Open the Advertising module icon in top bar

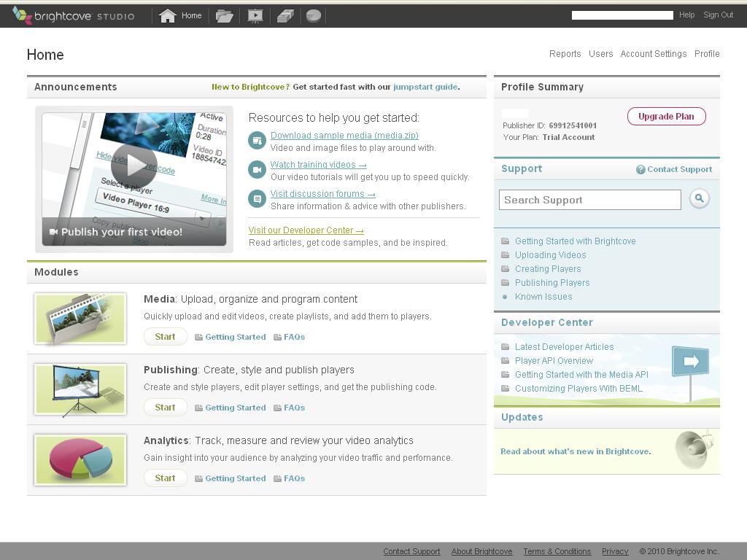click(x=285, y=16)
